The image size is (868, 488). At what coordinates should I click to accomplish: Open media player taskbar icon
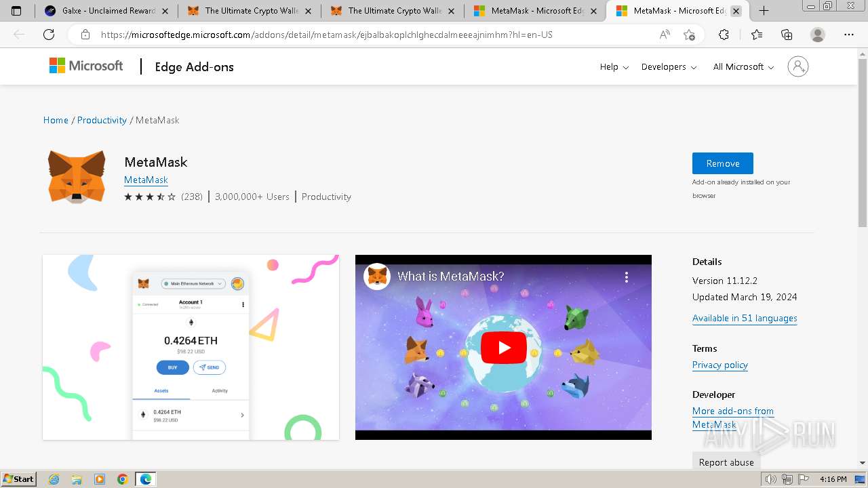point(100,479)
